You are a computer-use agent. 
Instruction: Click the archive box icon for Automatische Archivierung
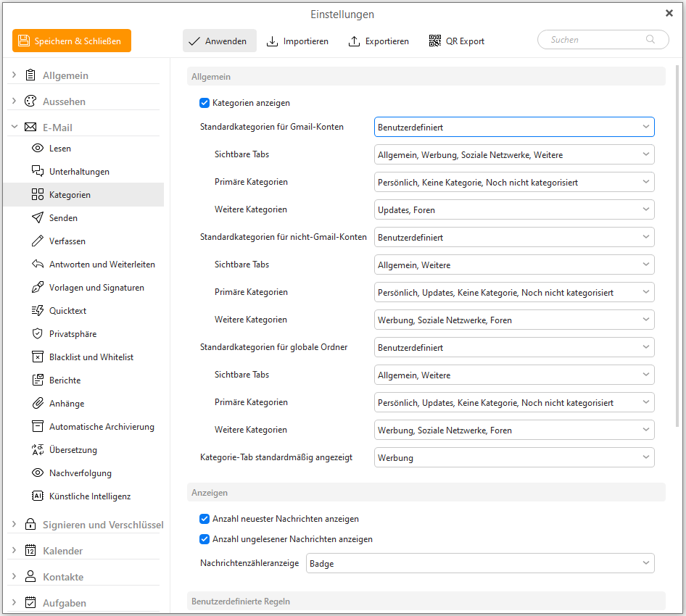(38, 426)
